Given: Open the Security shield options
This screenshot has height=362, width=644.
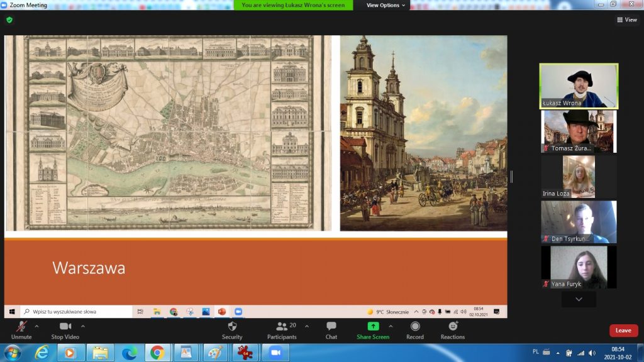Looking at the screenshot, I should pos(232,330).
